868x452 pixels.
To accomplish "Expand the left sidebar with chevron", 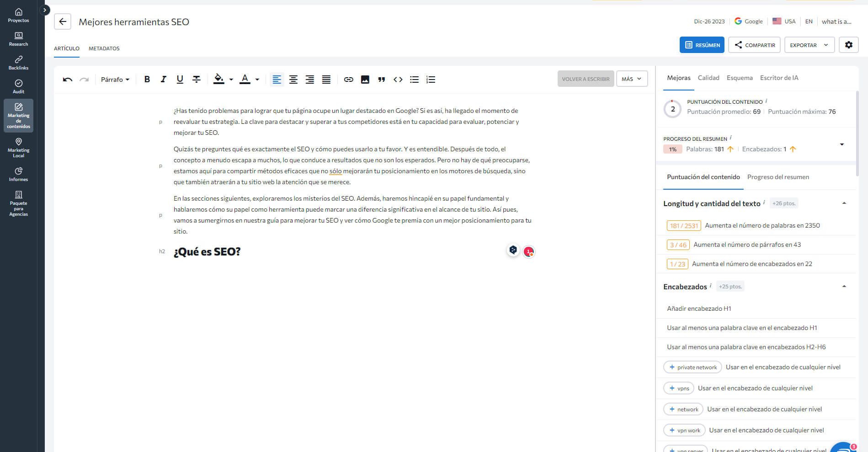I will (44, 10).
